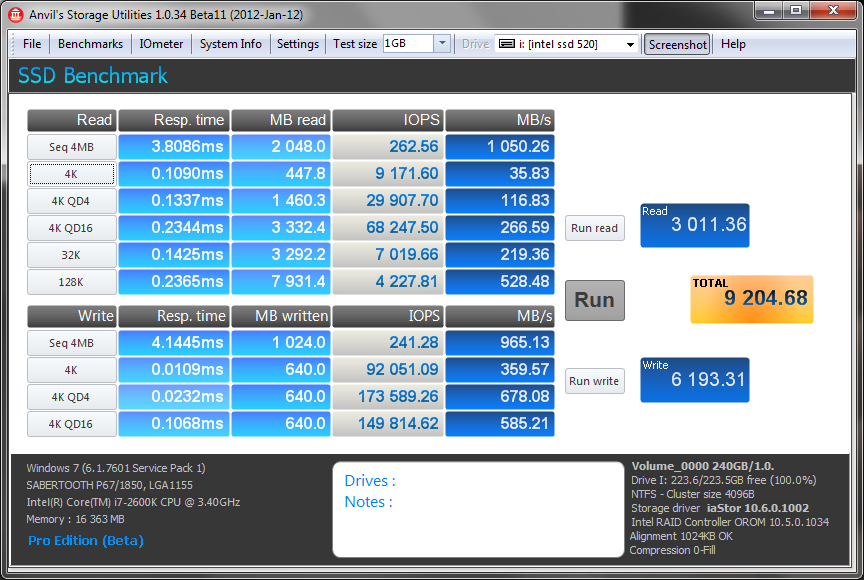The height and width of the screenshot is (580, 864).
Task: Click the Memory 16 363 MB text
Action: click(75, 519)
